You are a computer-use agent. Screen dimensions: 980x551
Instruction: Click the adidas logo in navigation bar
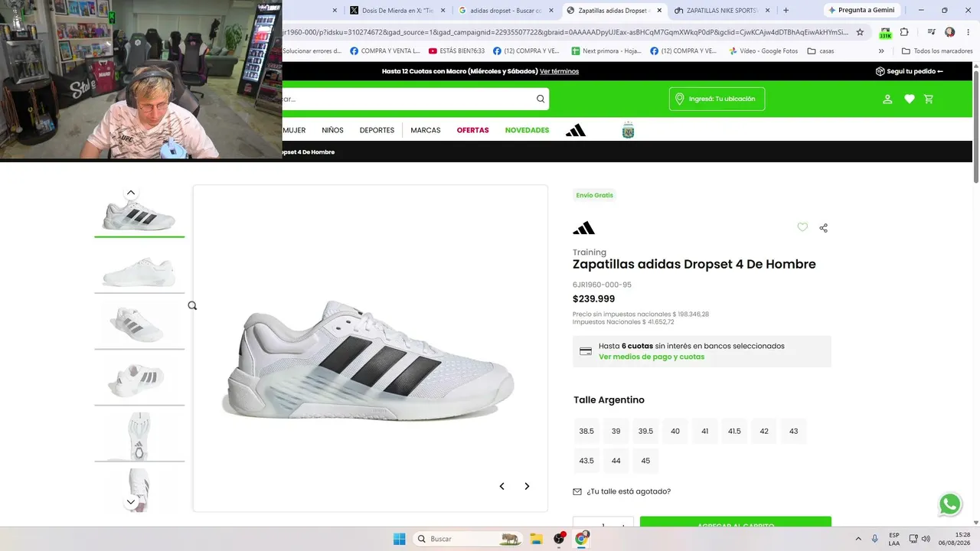point(576,130)
